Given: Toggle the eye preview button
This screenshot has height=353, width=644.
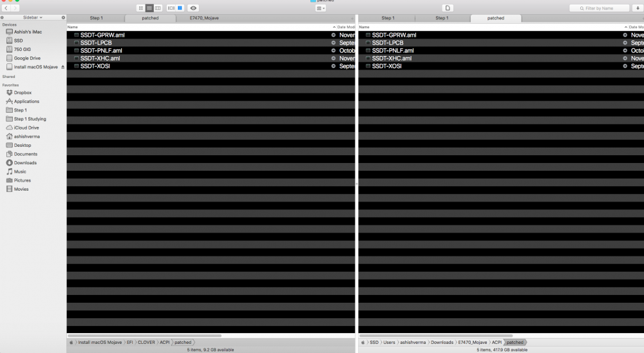Looking at the screenshot, I should coord(193,8).
